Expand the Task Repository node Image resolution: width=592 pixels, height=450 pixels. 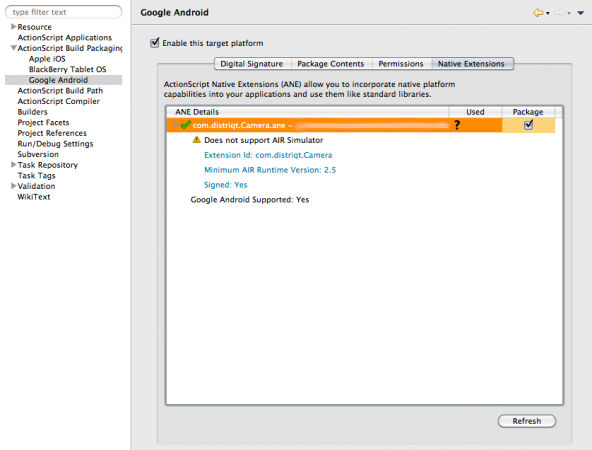[14, 165]
